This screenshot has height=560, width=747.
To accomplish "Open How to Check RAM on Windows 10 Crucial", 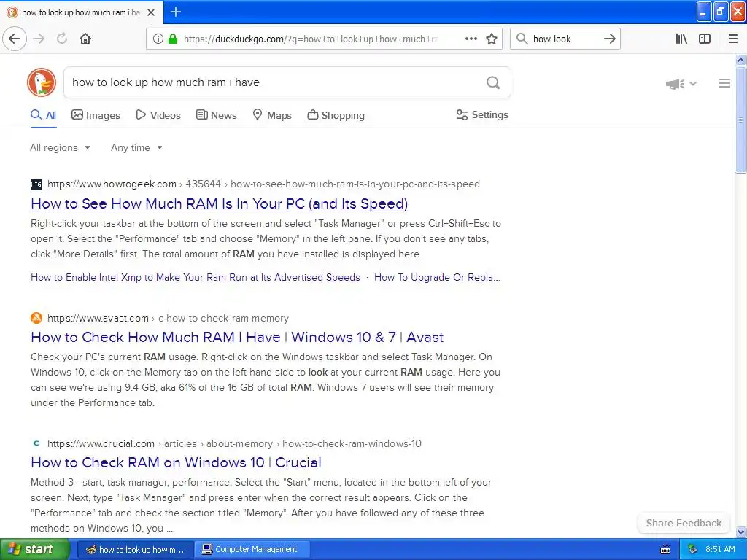I will 177,462.
